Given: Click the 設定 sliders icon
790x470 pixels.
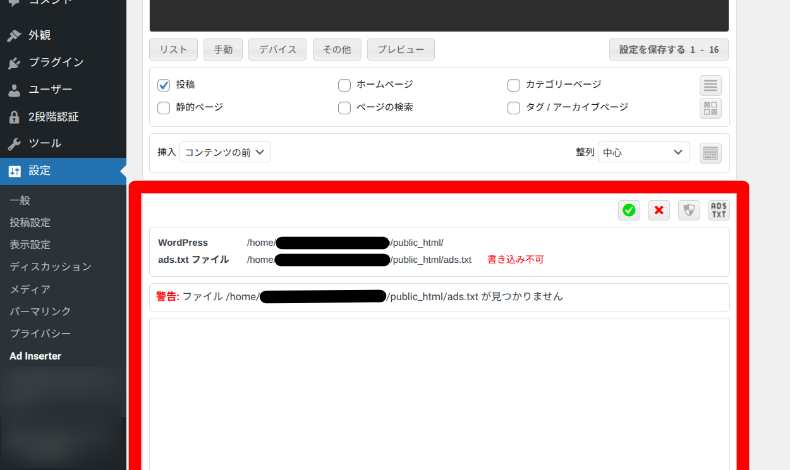Looking at the screenshot, I should (15, 171).
